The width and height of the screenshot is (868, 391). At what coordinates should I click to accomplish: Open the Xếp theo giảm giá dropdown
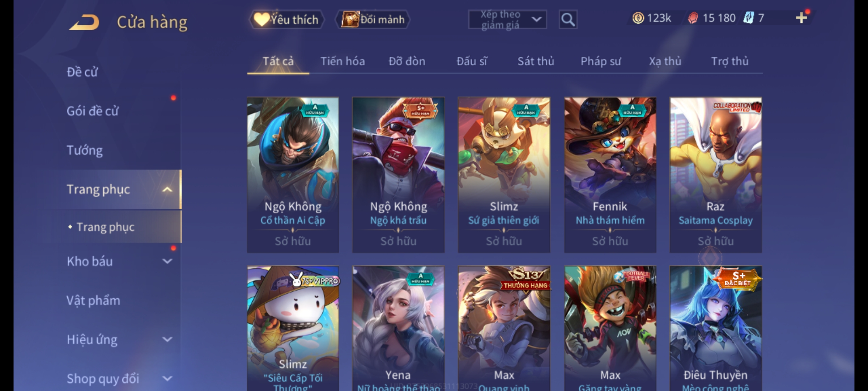point(507,20)
